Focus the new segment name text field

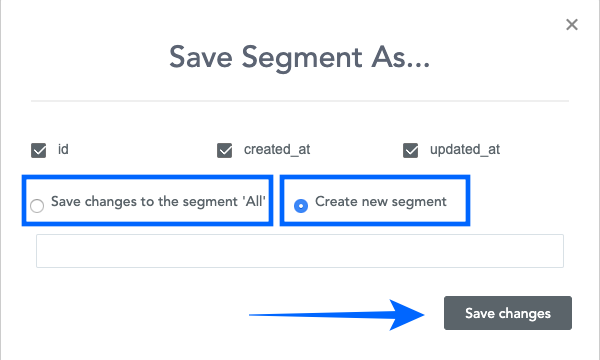[x=300, y=251]
